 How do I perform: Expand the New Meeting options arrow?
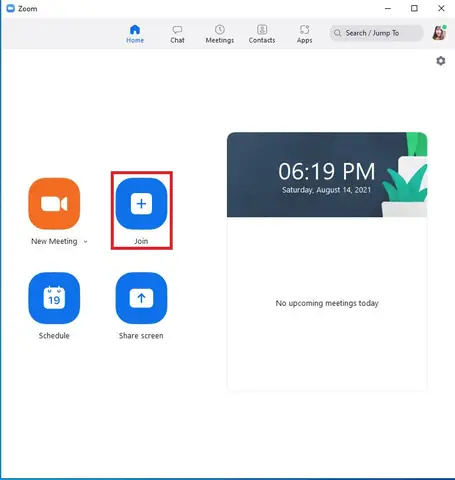pos(85,242)
